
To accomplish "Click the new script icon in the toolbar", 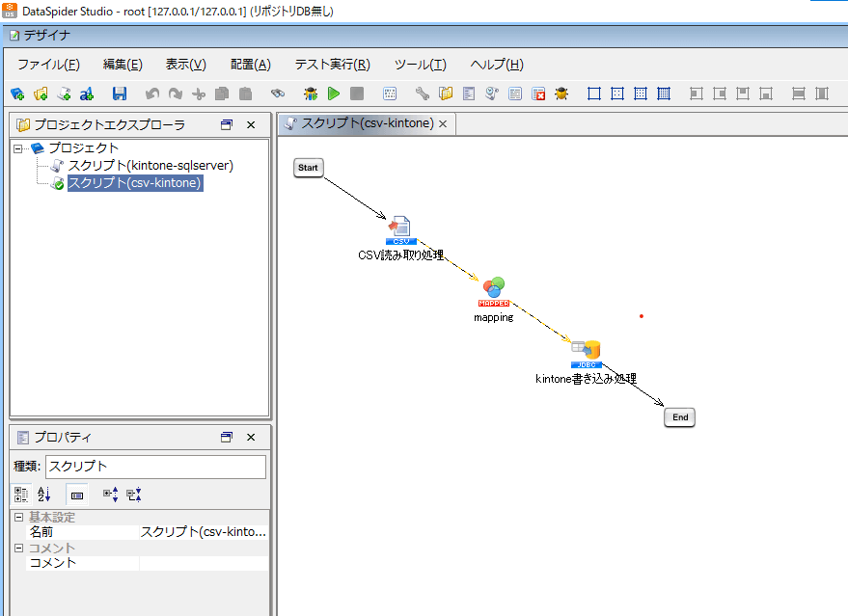I will [64, 94].
